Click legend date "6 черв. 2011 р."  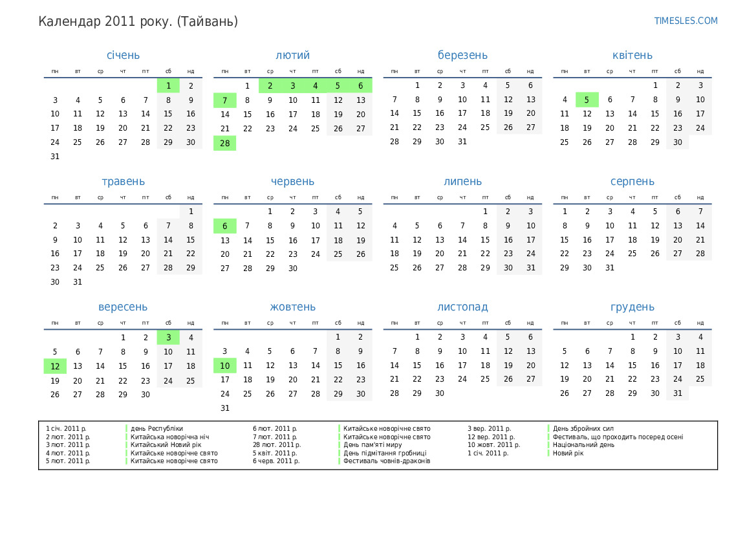276,461
